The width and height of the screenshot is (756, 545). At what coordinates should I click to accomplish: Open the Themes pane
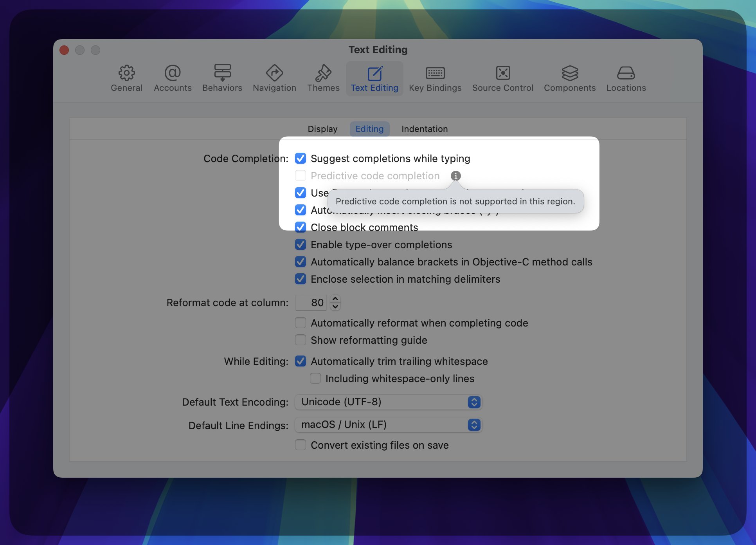(323, 78)
